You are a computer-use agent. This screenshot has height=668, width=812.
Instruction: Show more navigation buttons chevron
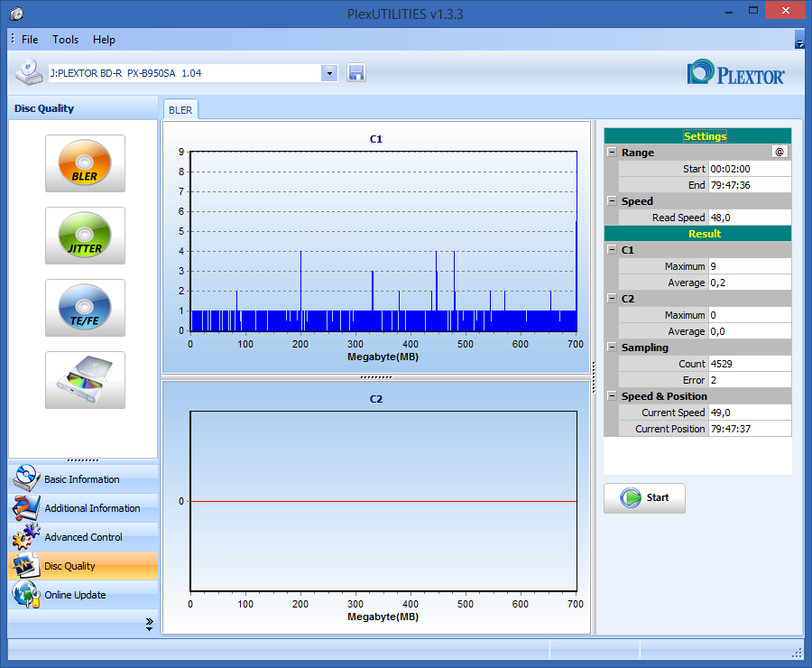pyautogui.click(x=149, y=624)
